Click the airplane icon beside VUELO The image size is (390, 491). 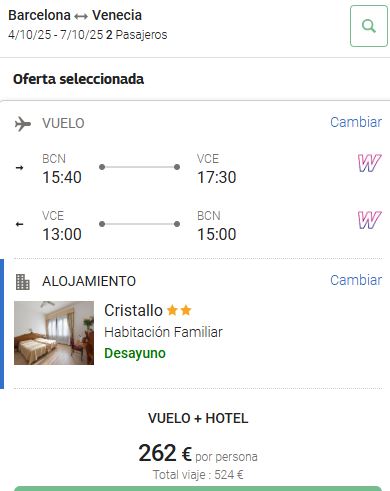[x=23, y=124]
